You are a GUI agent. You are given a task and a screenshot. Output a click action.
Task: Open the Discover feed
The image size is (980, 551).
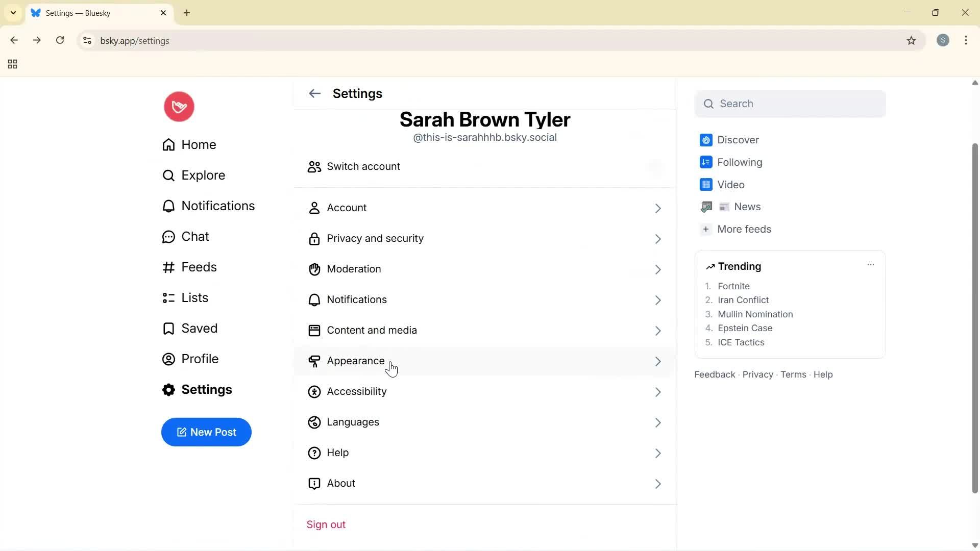(x=738, y=140)
